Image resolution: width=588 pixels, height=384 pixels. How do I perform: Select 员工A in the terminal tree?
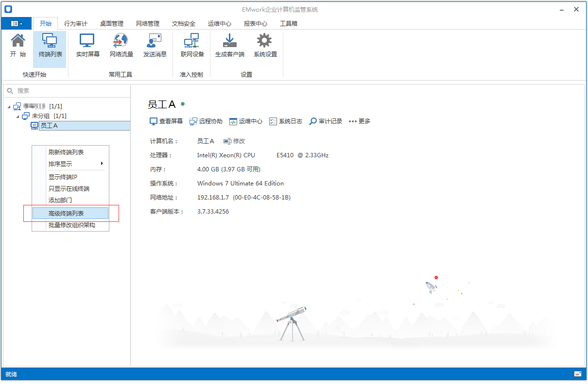(x=49, y=126)
